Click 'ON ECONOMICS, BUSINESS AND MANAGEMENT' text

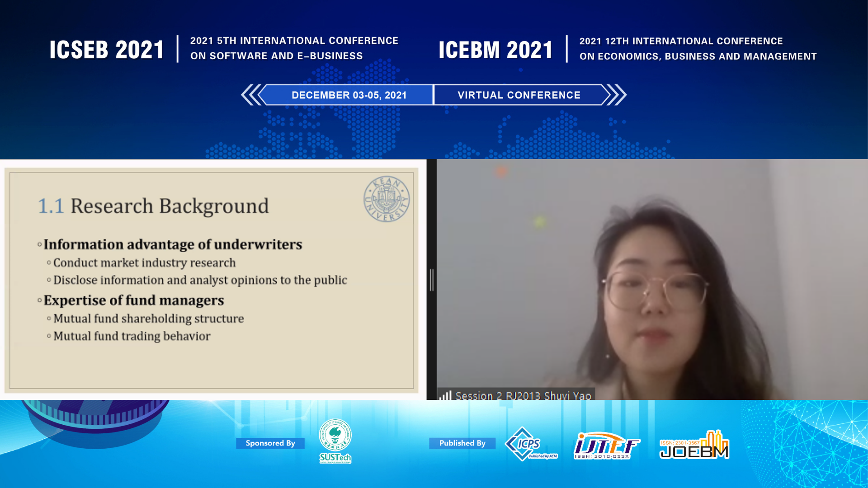(698, 56)
